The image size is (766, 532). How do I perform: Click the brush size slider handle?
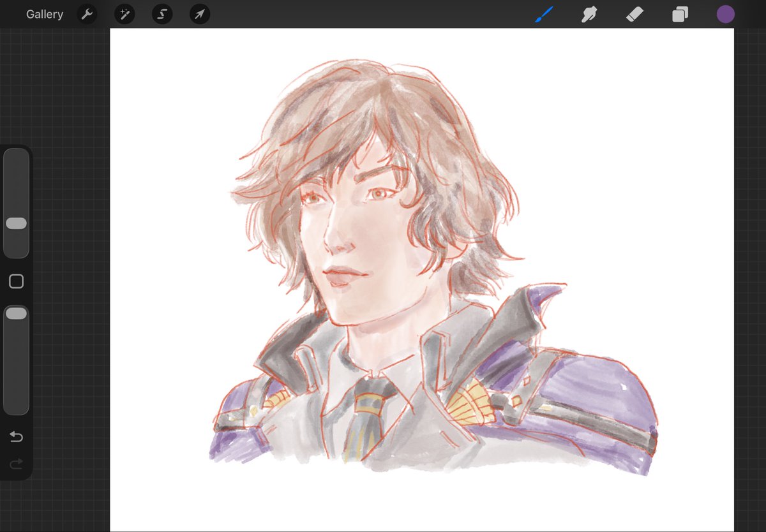pyautogui.click(x=16, y=223)
